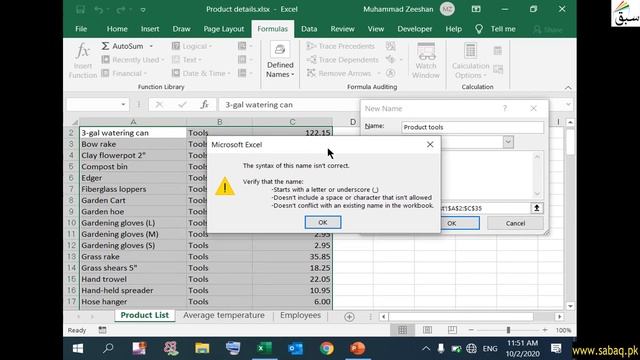
Task: Open the Scope dropdown in New Name dialog
Action: coord(508,142)
